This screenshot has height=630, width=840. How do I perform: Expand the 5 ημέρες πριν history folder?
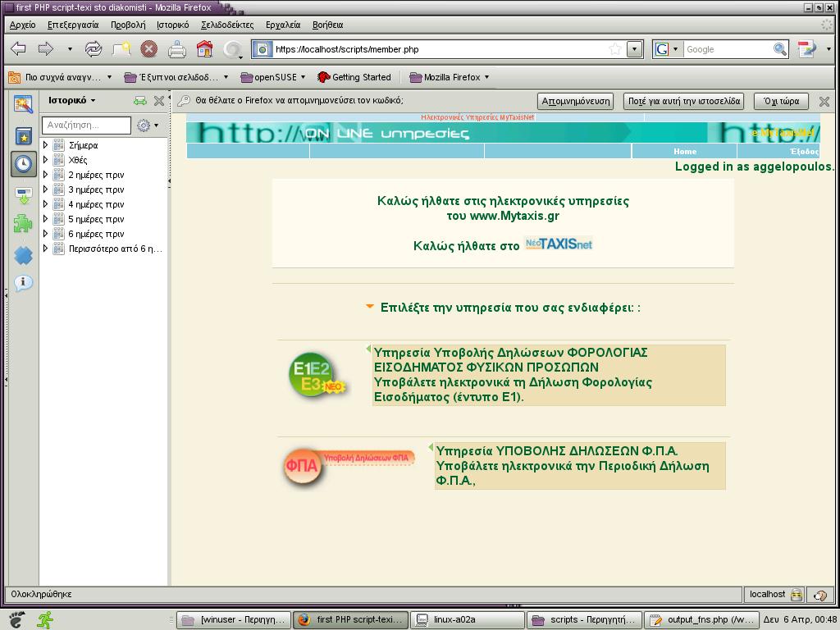pyautogui.click(x=46, y=218)
